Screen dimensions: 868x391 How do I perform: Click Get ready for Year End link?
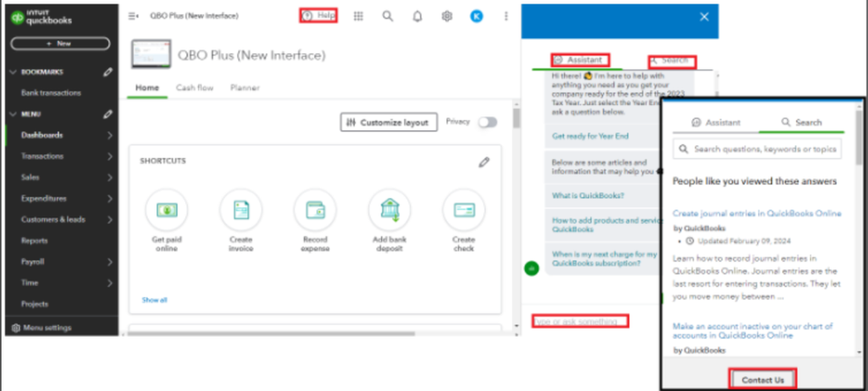[590, 136]
